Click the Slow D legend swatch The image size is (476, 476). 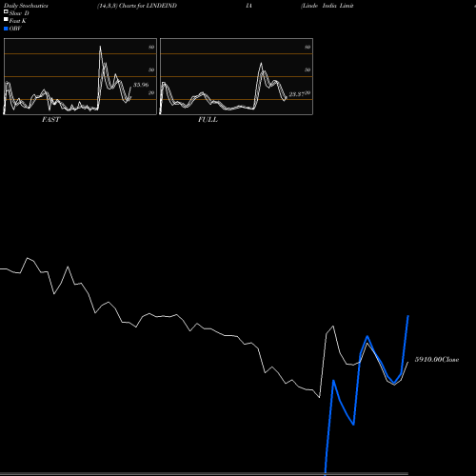[6, 12]
